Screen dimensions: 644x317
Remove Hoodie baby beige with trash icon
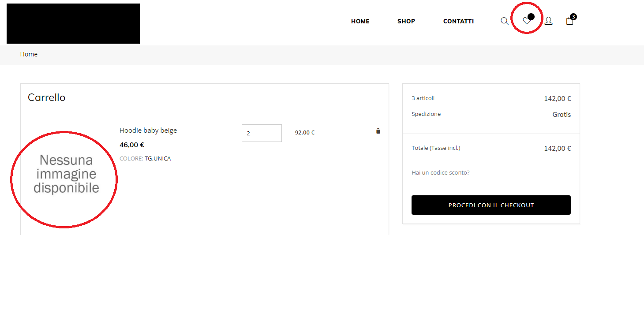coord(378,131)
